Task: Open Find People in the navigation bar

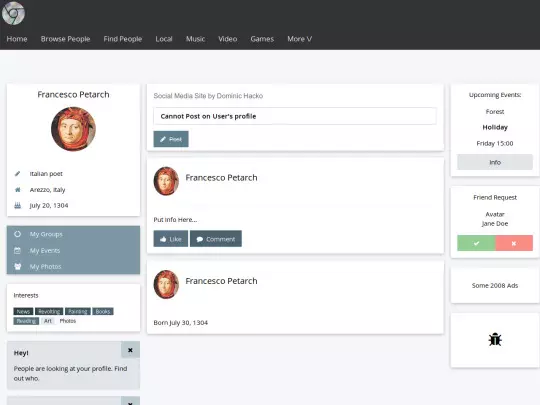Action: click(x=123, y=39)
